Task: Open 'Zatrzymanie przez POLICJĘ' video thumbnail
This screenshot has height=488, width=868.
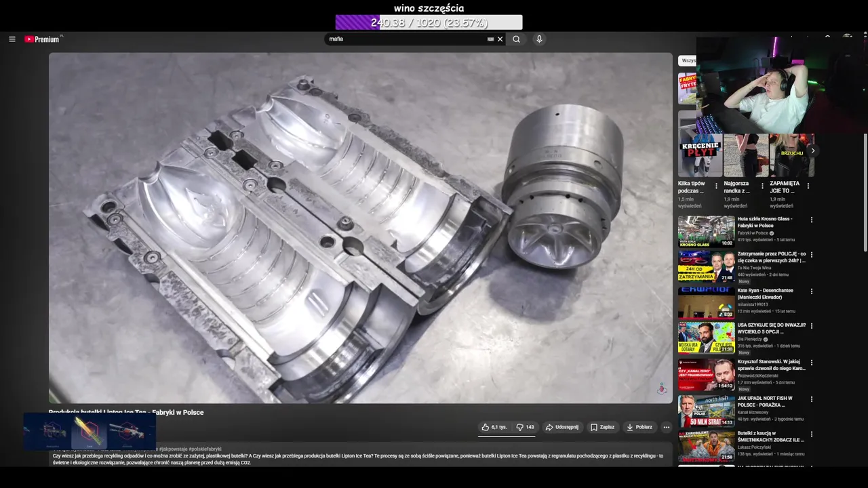Action: 706,266
